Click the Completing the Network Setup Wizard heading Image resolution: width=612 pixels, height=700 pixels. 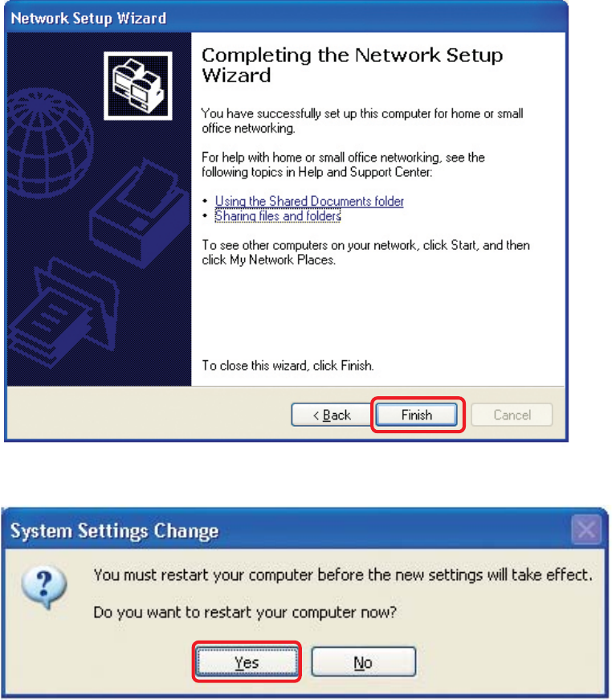[x=353, y=65]
